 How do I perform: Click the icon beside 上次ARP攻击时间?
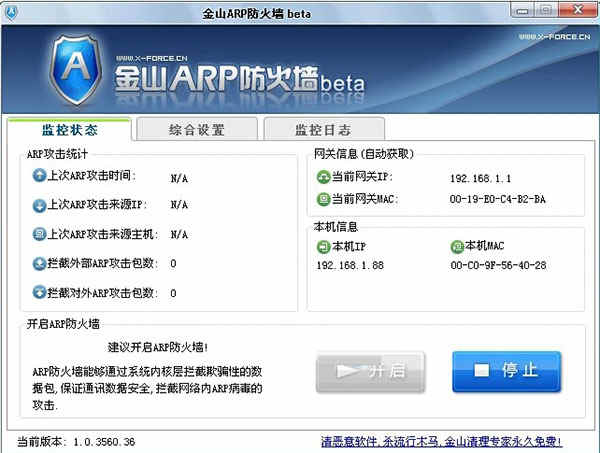click(x=39, y=176)
